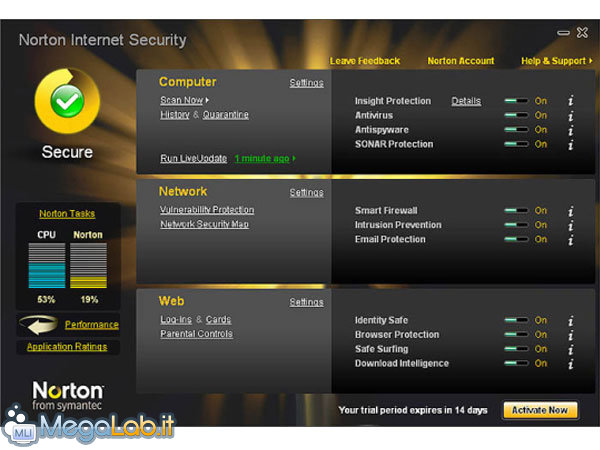Open Parental Controls
Screen dimensions: 600x450
(x=196, y=334)
